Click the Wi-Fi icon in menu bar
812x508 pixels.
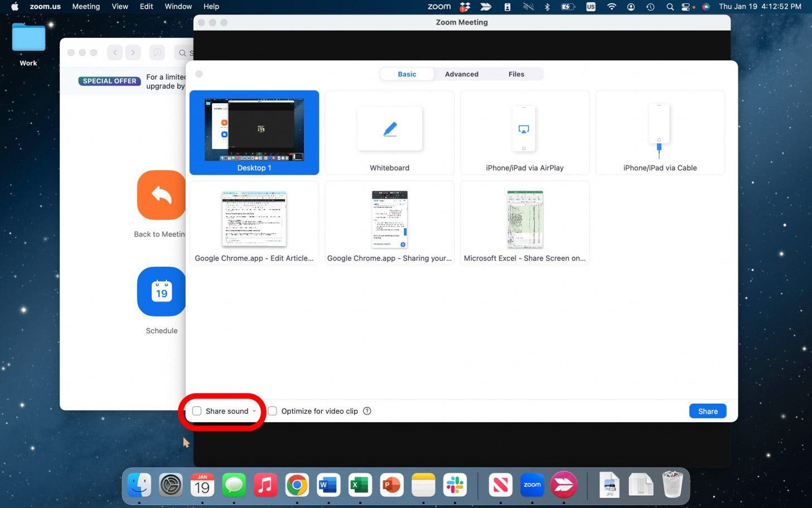[x=612, y=7]
